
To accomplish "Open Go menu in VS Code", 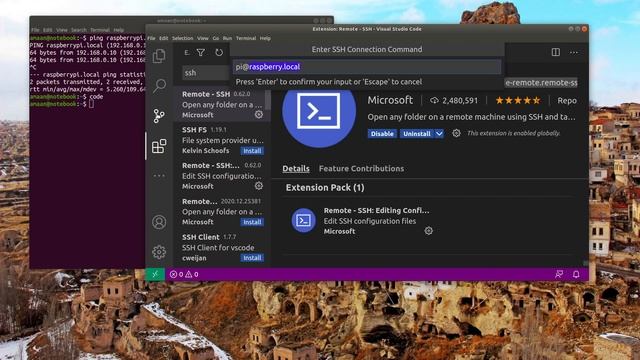I will (216, 38).
